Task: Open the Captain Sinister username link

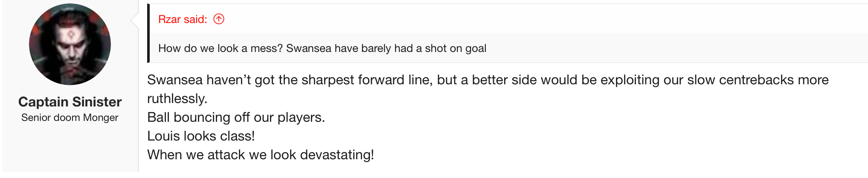Action: point(70,102)
